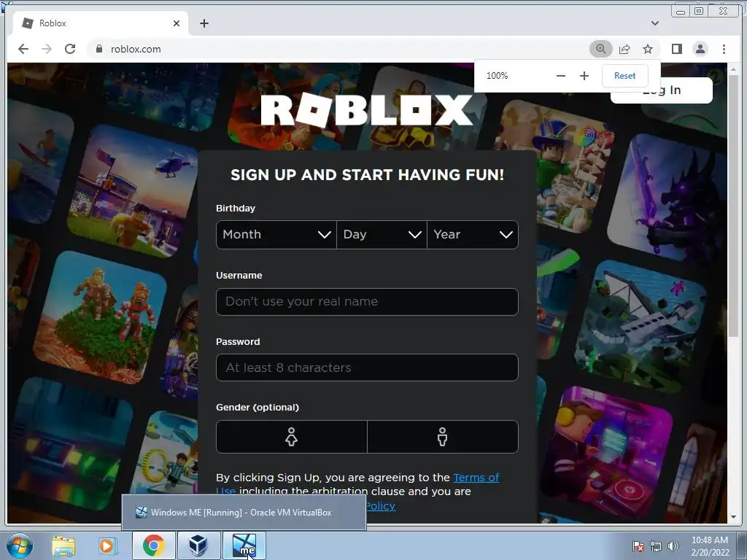
Task: Select the male gender icon
Action: point(443,437)
